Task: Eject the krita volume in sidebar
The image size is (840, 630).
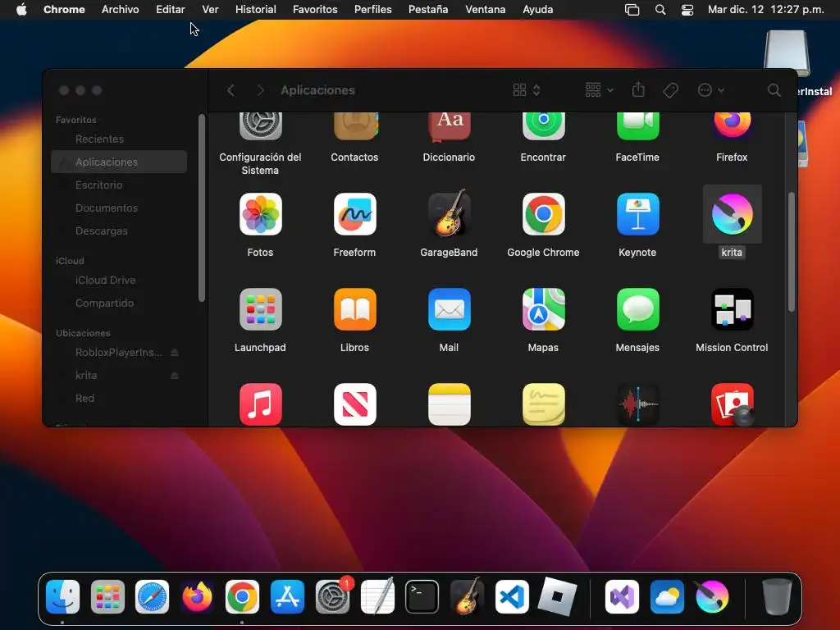Action: click(x=174, y=376)
